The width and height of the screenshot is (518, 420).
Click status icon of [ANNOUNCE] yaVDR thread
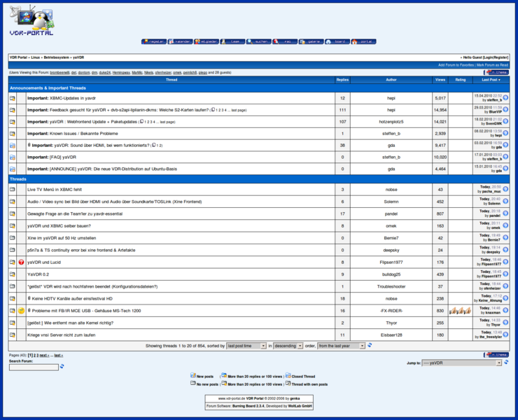tap(13, 169)
